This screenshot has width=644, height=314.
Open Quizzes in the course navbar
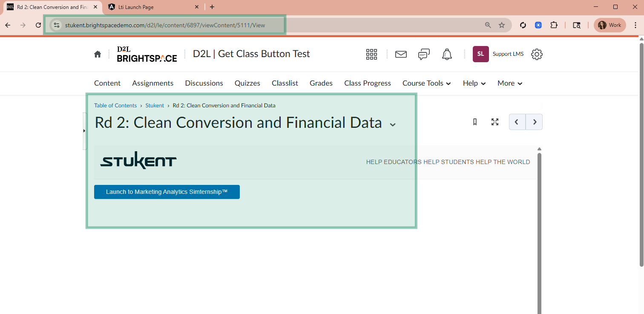click(x=247, y=83)
